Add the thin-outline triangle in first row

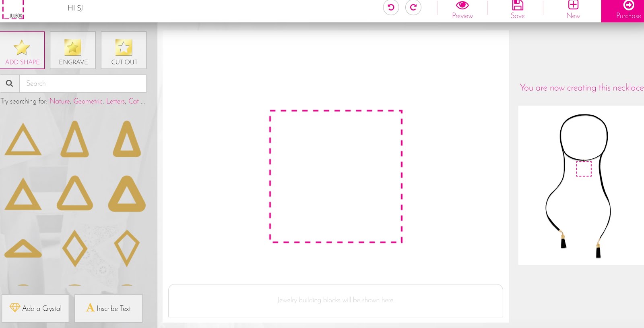(23, 139)
